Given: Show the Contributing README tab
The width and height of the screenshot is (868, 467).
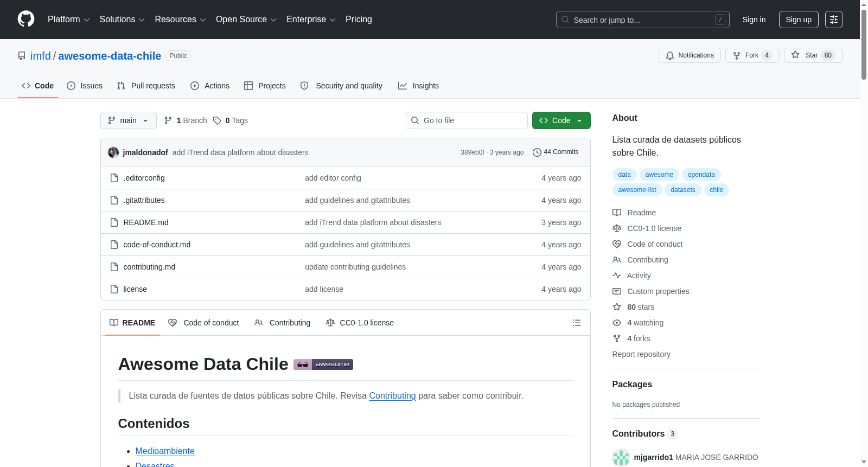Looking at the screenshot, I should pos(283,323).
